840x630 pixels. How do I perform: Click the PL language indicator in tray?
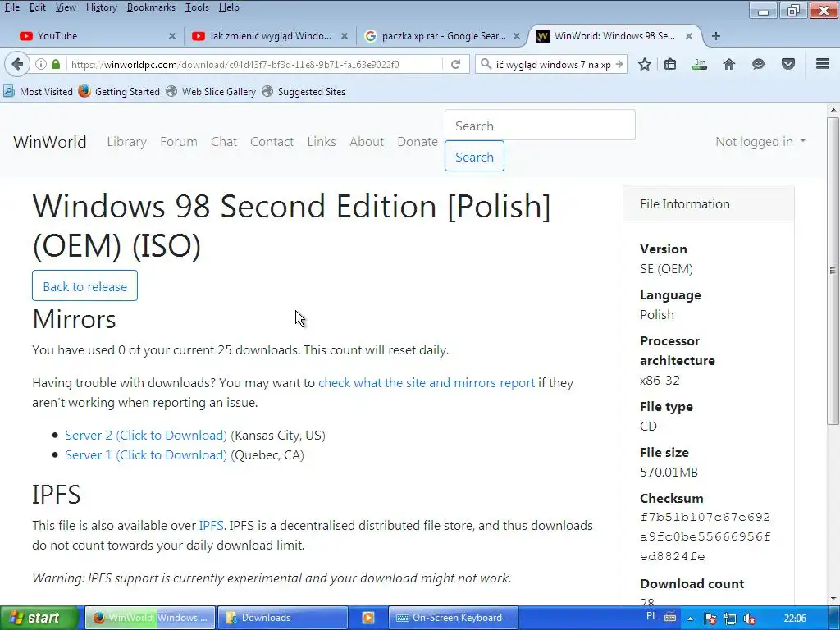click(x=652, y=617)
